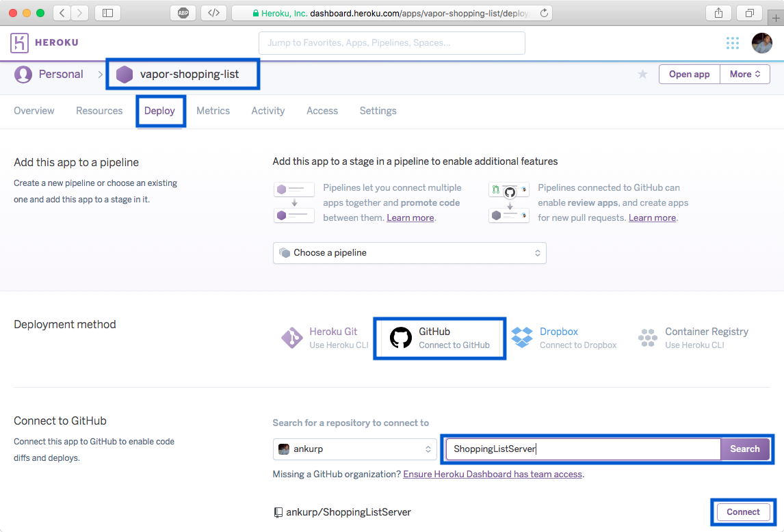This screenshot has height=532, width=784.
Task: Open a new Safari tab
Action: tap(776, 18)
